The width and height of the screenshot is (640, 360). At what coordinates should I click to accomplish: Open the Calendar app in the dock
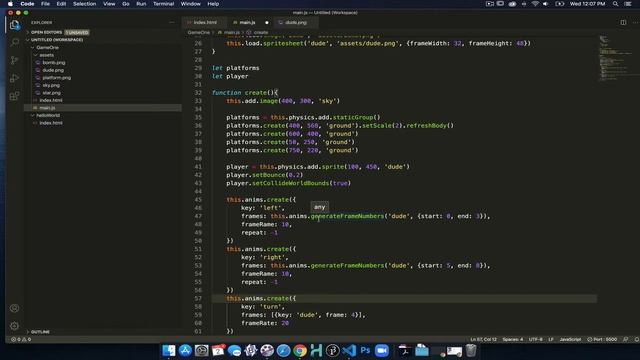point(218,351)
